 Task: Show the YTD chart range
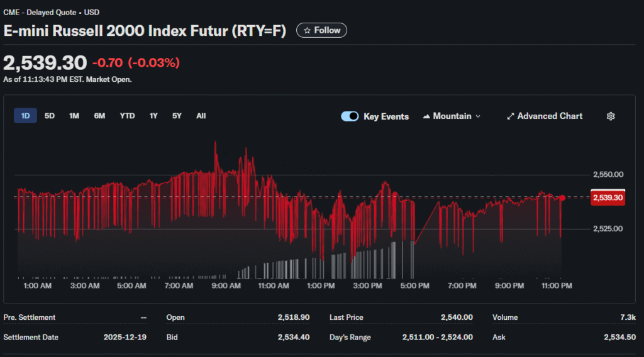click(x=127, y=116)
